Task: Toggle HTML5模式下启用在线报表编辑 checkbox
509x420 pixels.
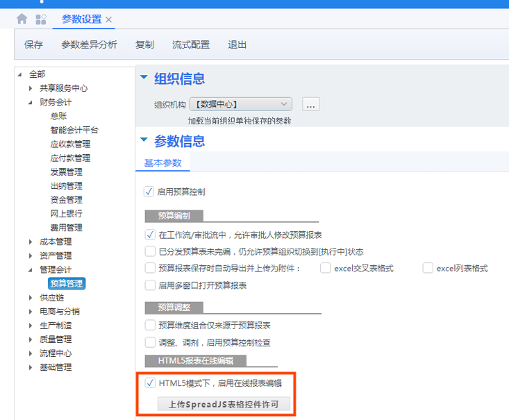Action: click(x=150, y=383)
